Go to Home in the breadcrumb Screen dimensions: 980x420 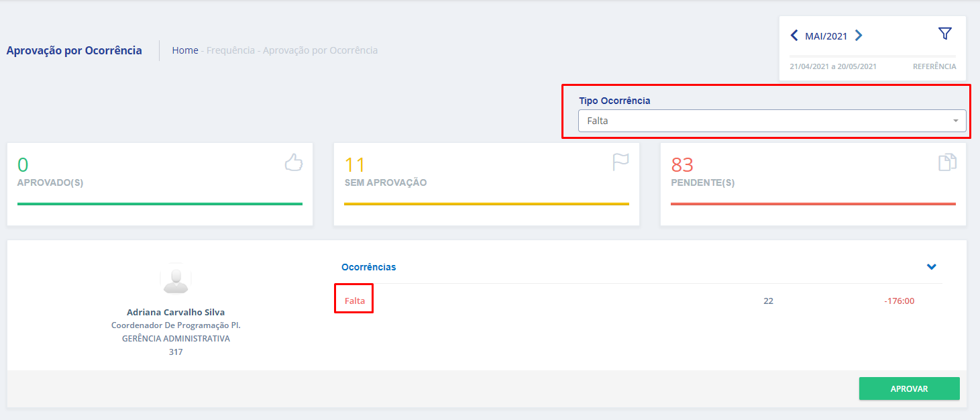click(185, 50)
